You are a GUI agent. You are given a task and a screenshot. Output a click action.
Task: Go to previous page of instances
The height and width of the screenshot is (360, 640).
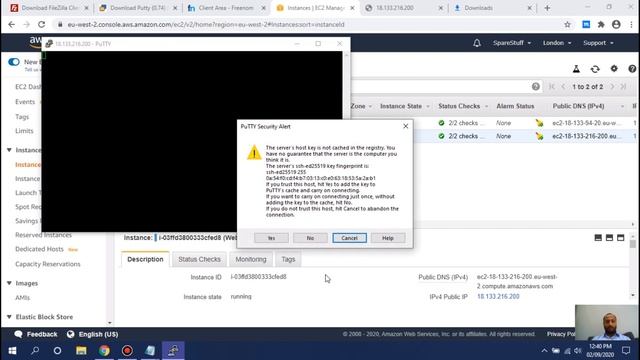click(563, 87)
